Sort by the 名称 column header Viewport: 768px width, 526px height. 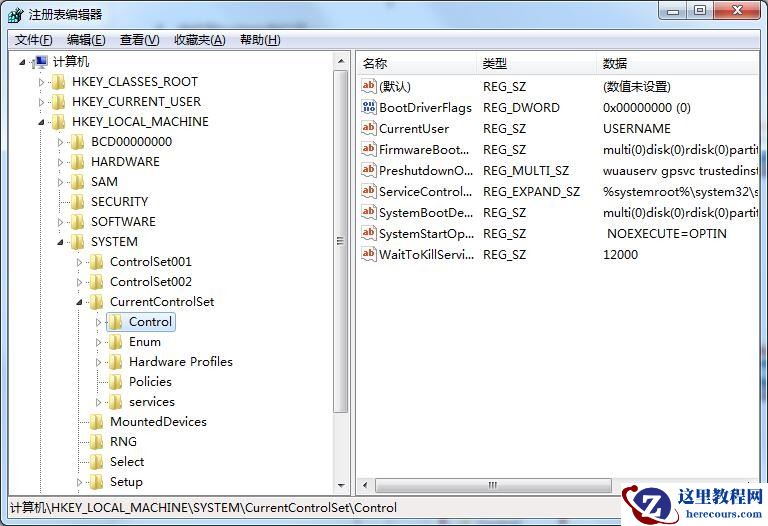(417, 63)
